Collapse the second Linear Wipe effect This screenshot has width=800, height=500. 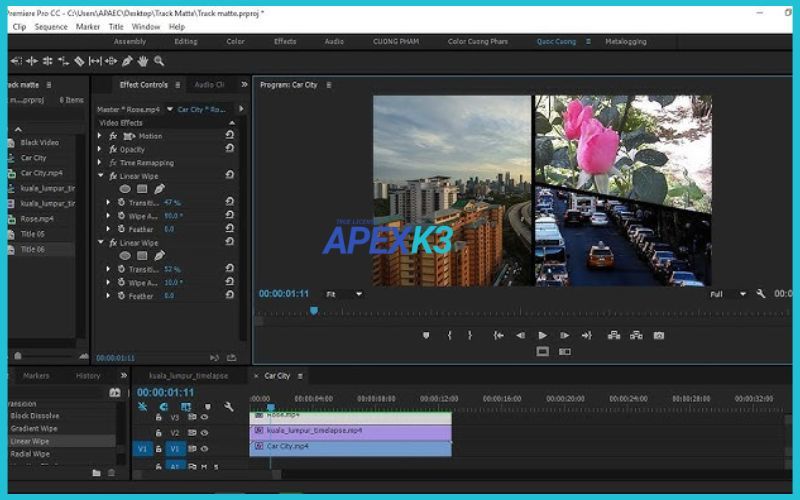[101, 242]
